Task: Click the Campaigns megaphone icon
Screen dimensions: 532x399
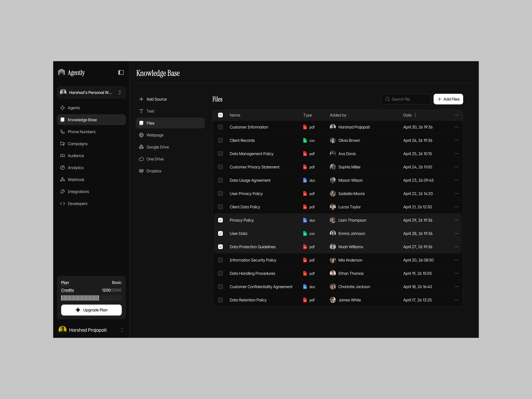Action: click(63, 144)
